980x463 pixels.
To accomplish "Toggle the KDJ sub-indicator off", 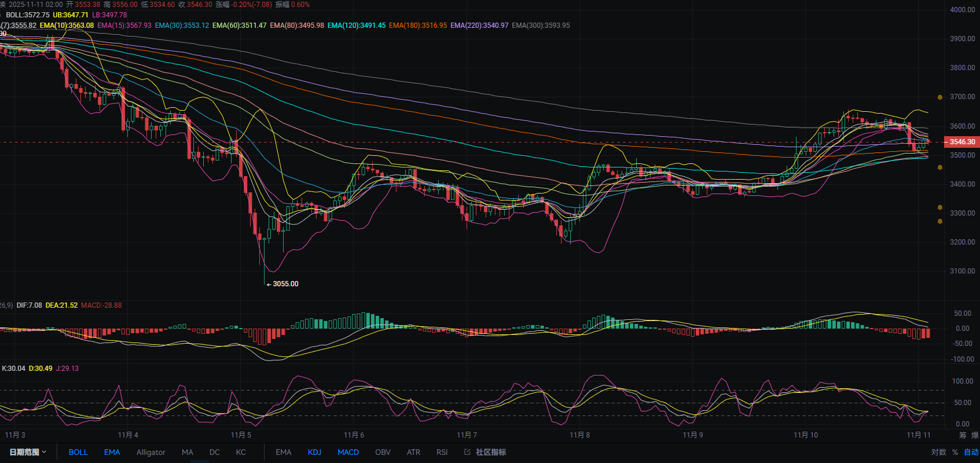I will [314, 452].
